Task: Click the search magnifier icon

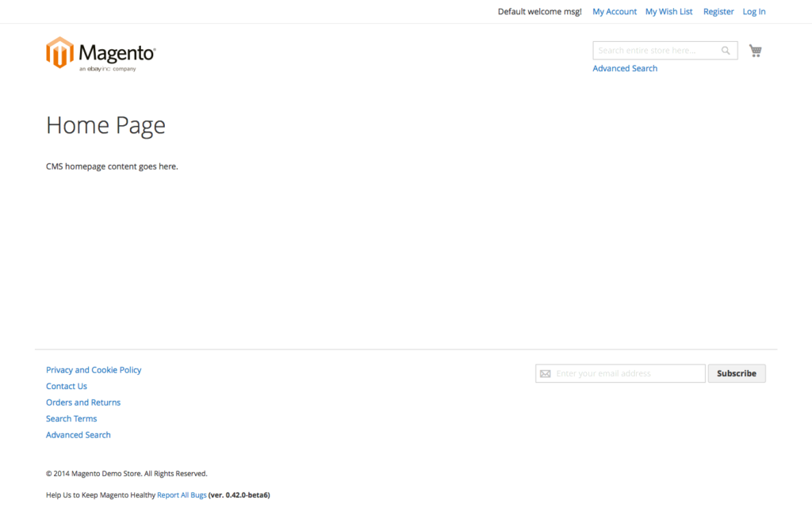Action: 725,50
